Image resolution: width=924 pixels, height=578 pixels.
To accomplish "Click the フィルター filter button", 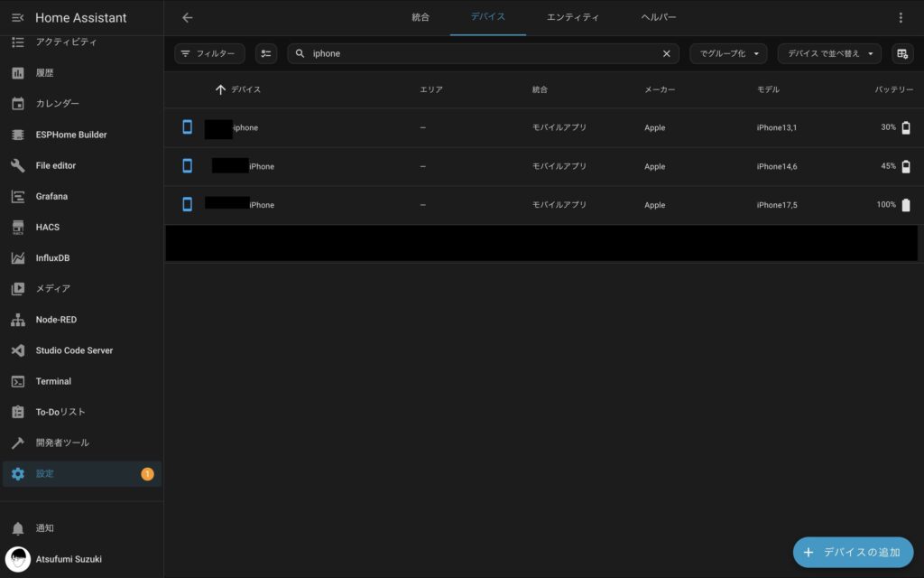I will 209,54.
